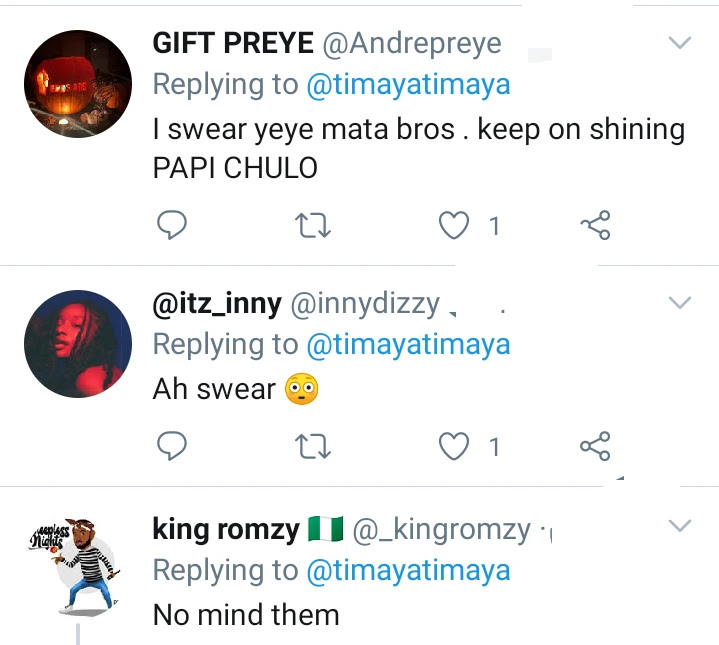
Task: Open king romzy's display name
Action: click(x=226, y=529)
